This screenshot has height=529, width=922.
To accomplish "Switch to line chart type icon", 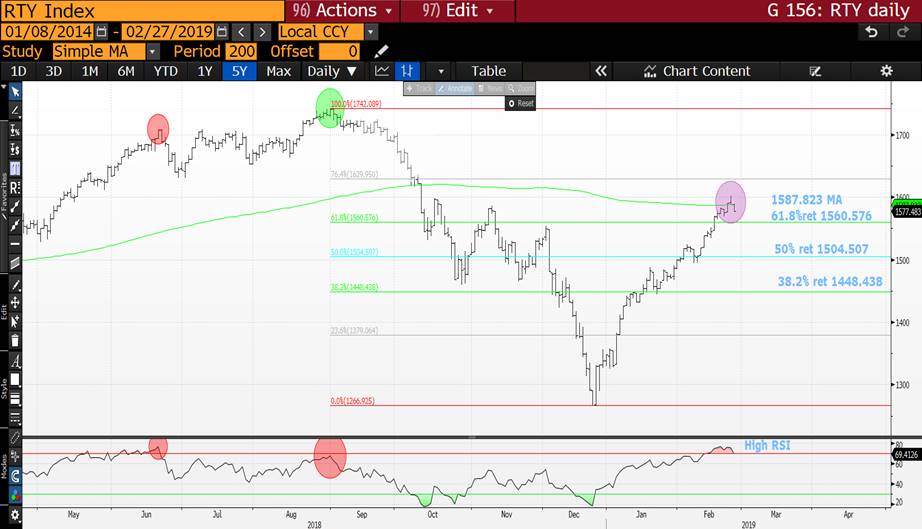I will (382, 71).
